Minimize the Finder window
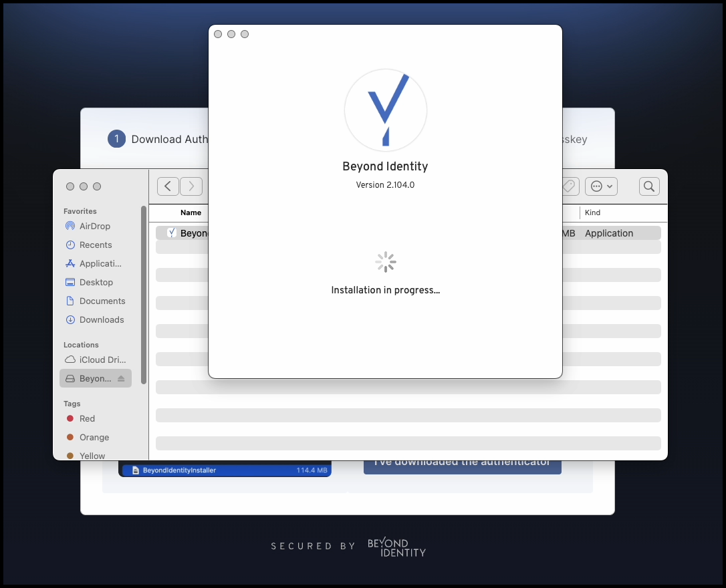Viewport: 726px width, 588px height. tap(84, 186)
